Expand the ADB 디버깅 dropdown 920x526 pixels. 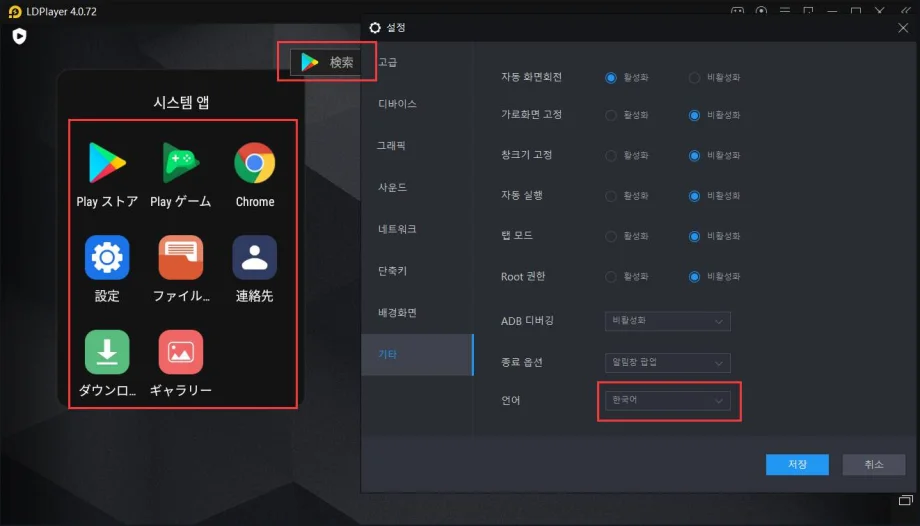668,321
